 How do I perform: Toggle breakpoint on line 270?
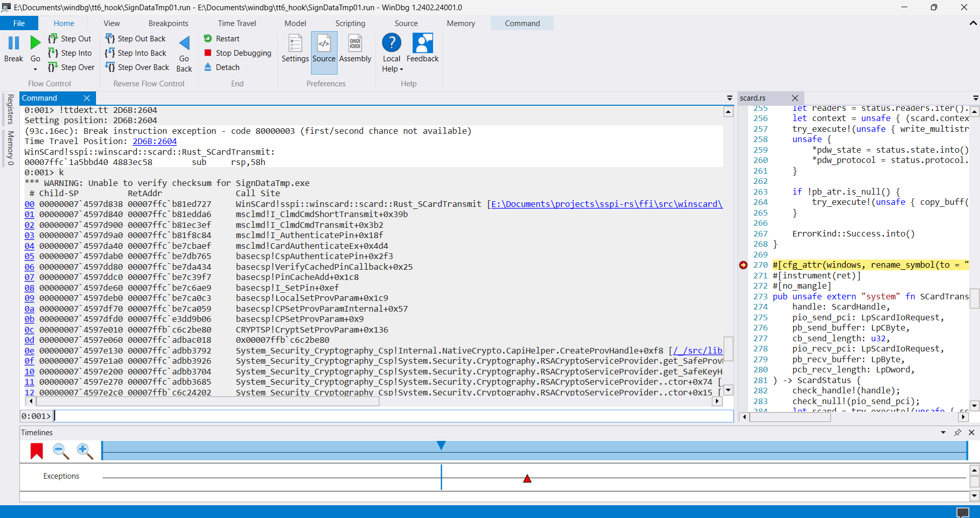[x=743, y=265]
